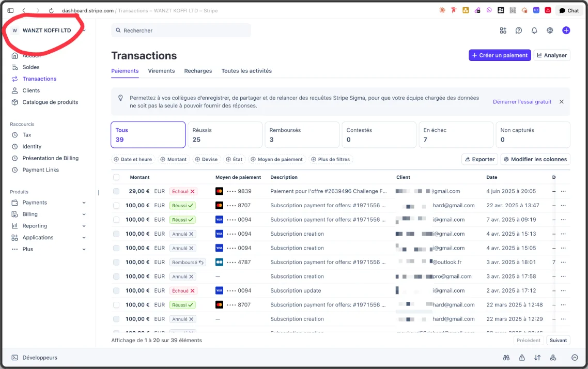The image size is (588, 369).
Task: Open Développeurs terminal icon in footer
Action: tap(14, 358)
